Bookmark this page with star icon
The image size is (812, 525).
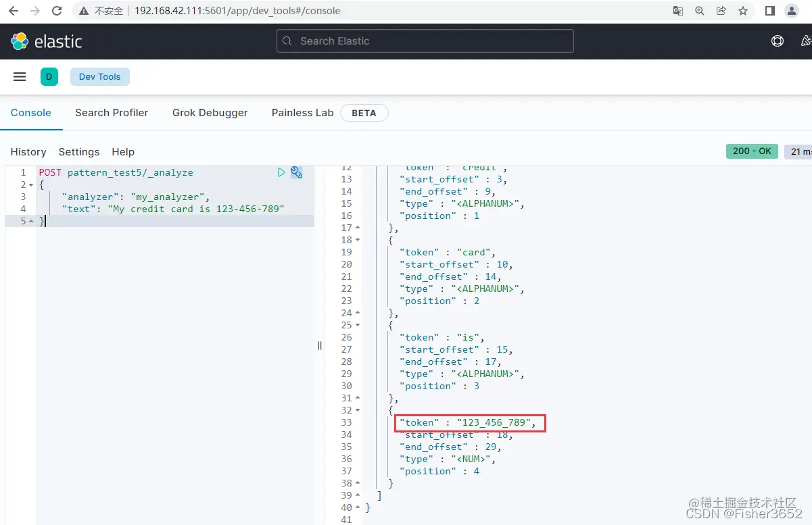[743, 11]
